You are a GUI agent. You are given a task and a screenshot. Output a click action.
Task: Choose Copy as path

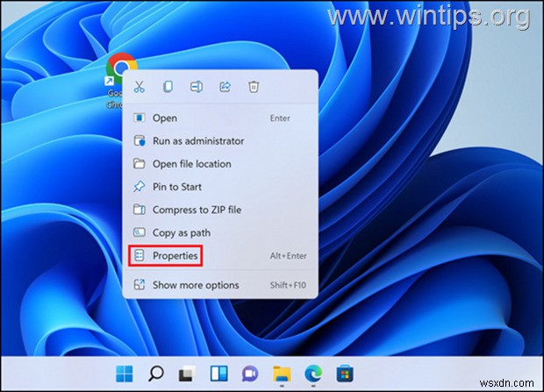[220, 232]
